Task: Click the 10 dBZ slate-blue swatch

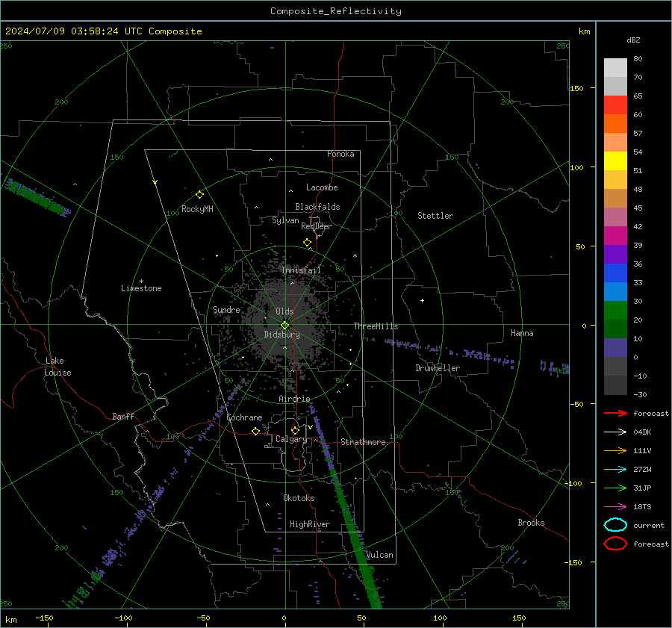Action: 615,348
